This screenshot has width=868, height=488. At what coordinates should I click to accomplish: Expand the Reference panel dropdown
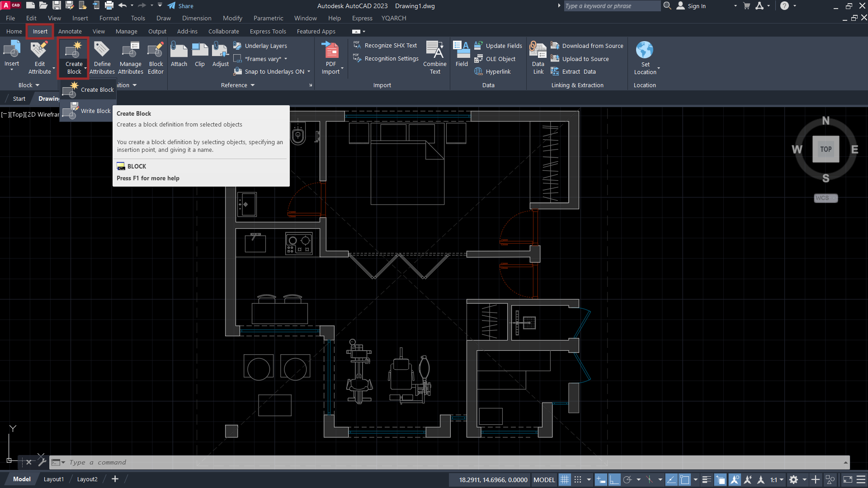(x=238, y=85)
